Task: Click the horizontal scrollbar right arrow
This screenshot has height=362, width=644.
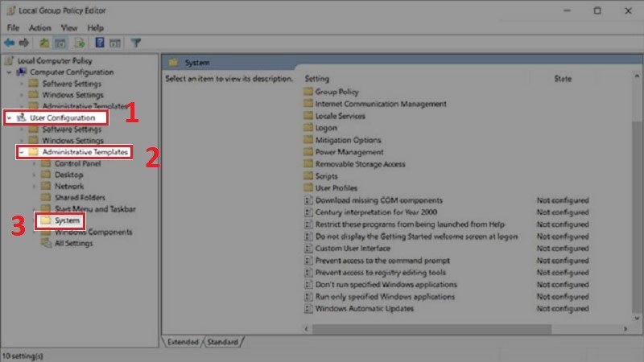Action: (x=625, y=329)
